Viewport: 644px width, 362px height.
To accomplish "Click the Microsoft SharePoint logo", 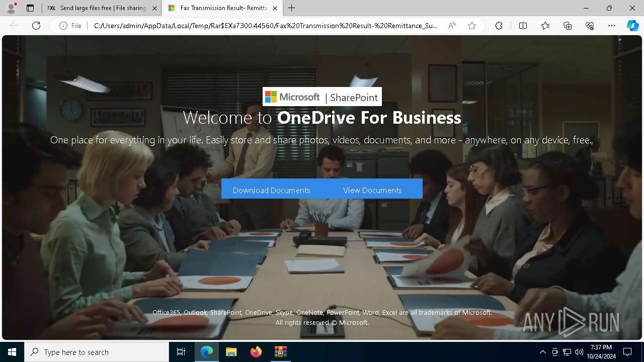I will click(322, 97).
